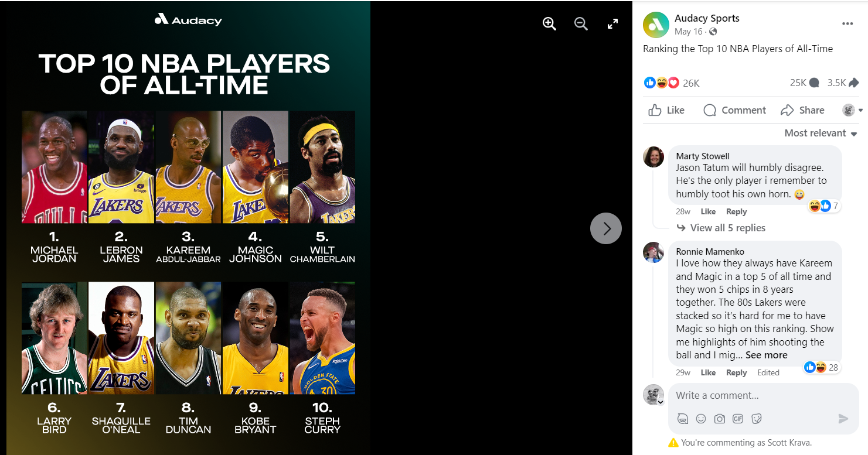Open the emoji picker in comment box

click(x=701, y=419)
